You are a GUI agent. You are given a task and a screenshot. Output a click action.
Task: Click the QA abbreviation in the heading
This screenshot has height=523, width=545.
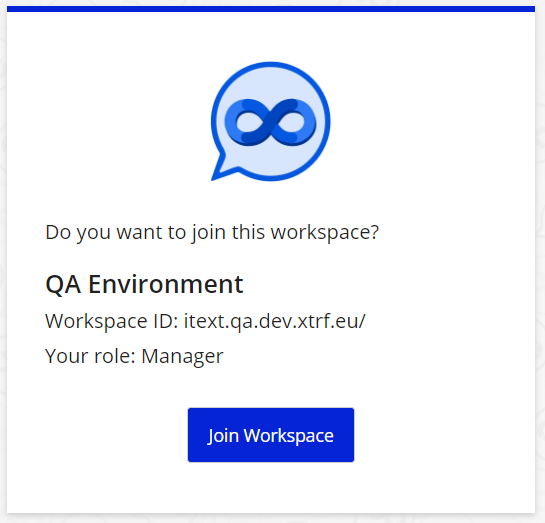[63, 284]
